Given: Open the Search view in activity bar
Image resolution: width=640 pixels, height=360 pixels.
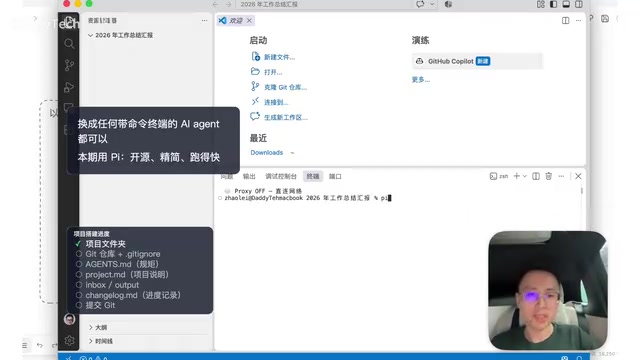Looking at the screenshot, I should coord(69,43).
